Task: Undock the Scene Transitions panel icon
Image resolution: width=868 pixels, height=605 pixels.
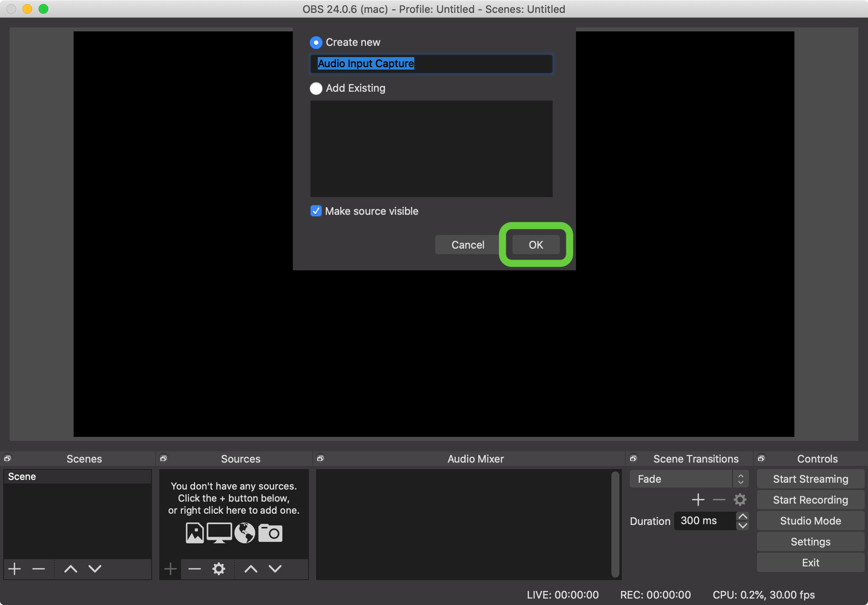Action: [633, 458]
